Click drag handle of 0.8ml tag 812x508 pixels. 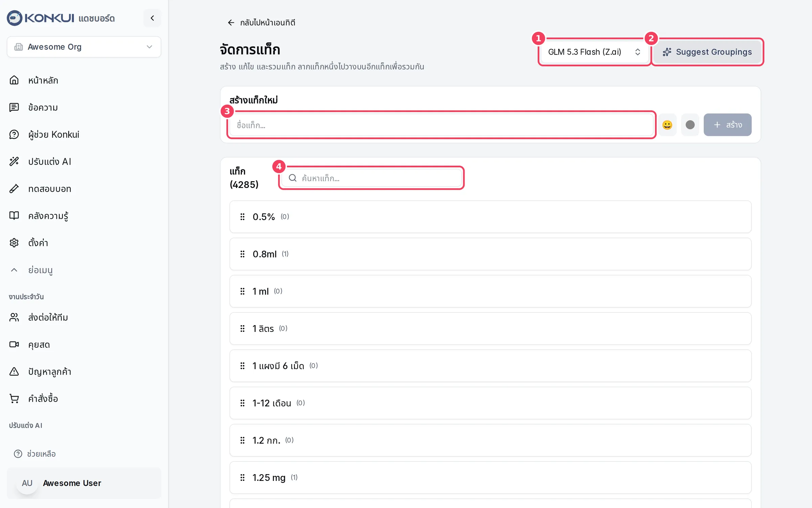tap(242, 254)
